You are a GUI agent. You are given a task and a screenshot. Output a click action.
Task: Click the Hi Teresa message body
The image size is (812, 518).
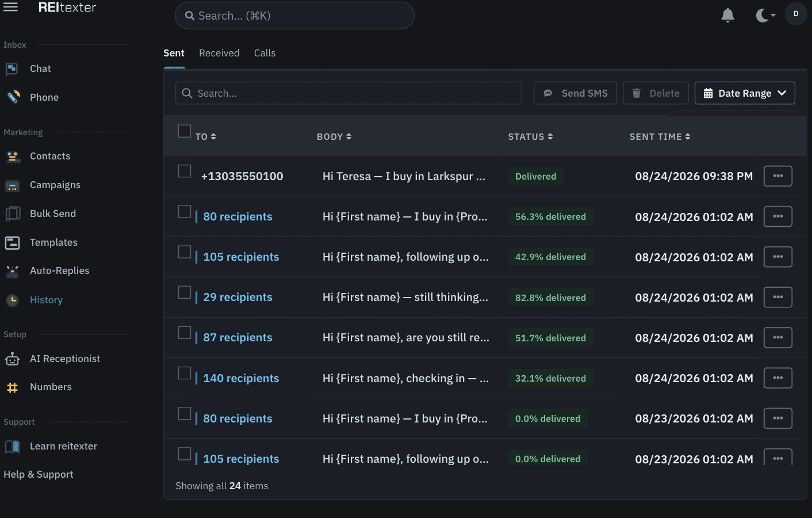(404, 177)
